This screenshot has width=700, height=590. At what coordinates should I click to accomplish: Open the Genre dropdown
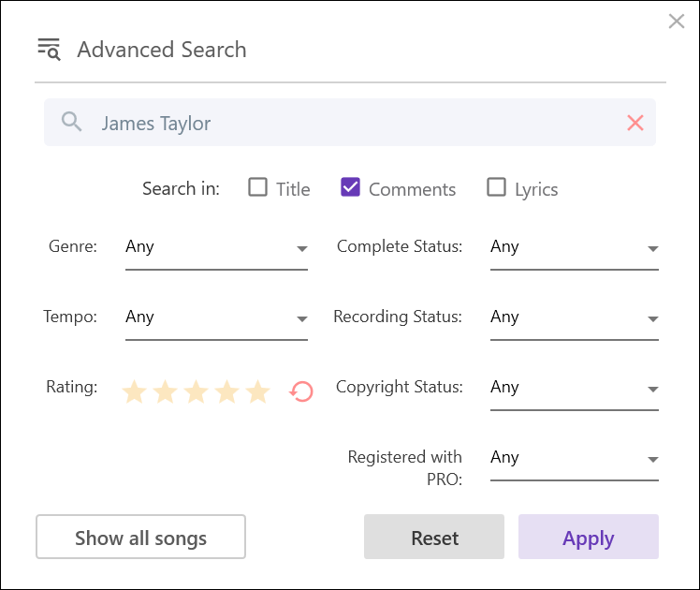tap(216, 248)
